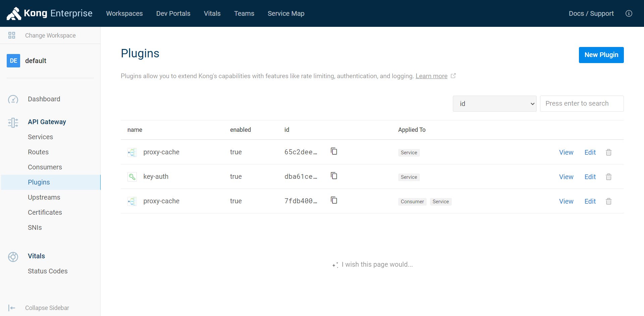This screenshot has width=644, height=316.
Task: Go to Consumers in the sidebar
Action: tap(45, 167)
